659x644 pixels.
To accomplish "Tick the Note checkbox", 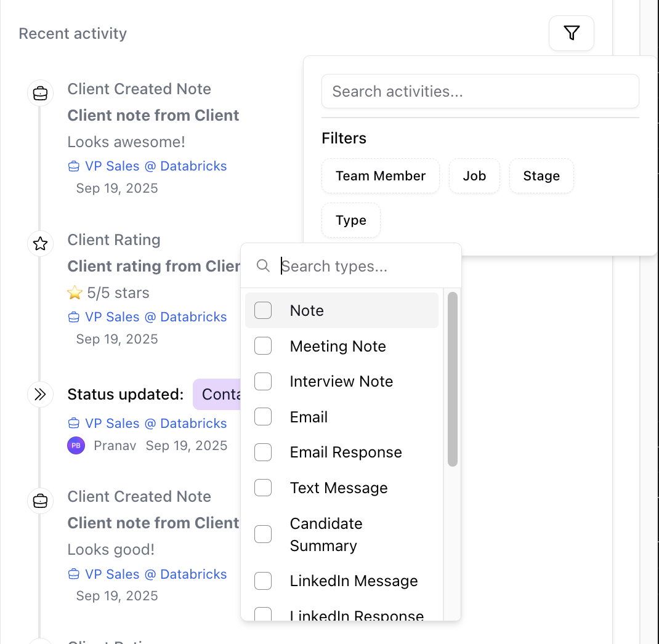I will pyautogui.click(x=263, y=310).
